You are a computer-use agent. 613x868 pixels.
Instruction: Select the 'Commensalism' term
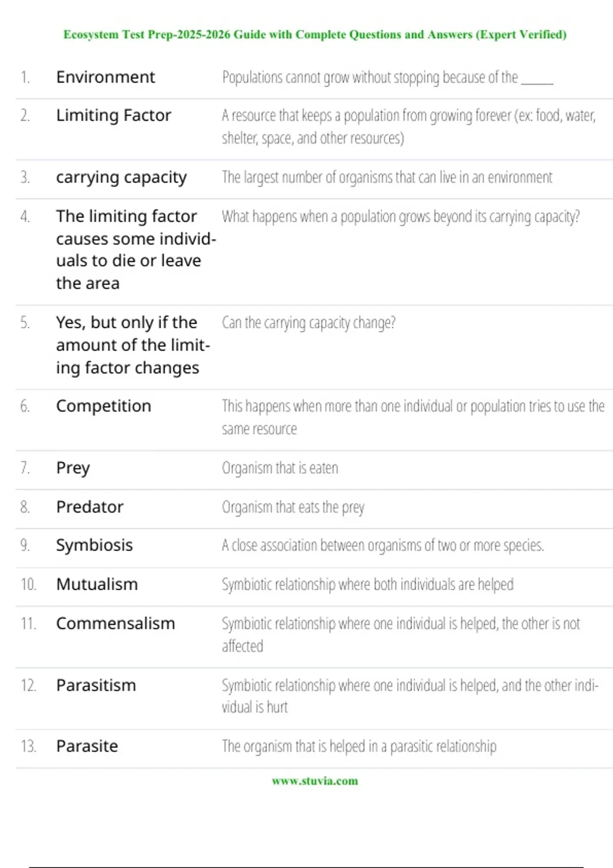[x=115, y=623]
